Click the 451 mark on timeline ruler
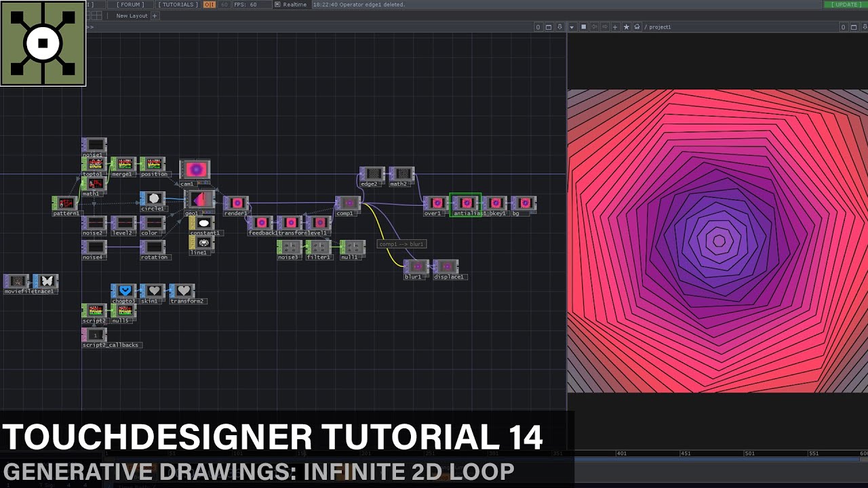The image size is (868, 488). 686,453
